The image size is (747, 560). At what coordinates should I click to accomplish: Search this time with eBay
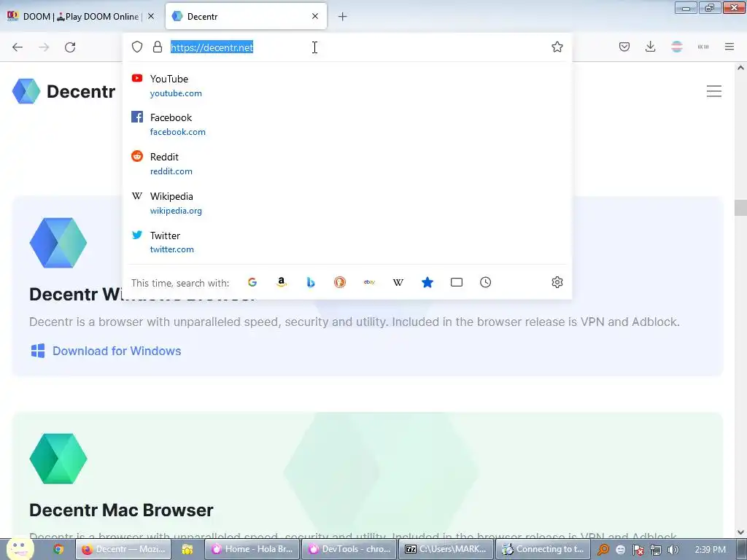point(369,282)
